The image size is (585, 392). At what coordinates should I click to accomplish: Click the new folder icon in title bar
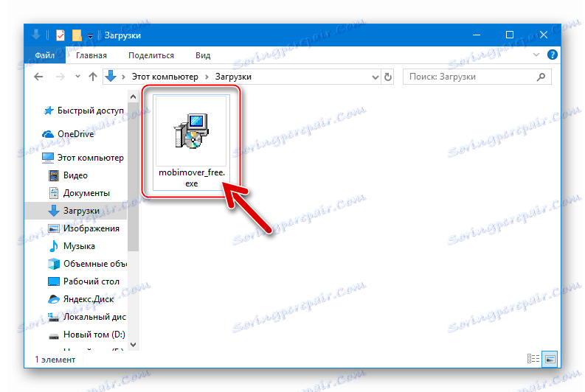pos(77,35)
